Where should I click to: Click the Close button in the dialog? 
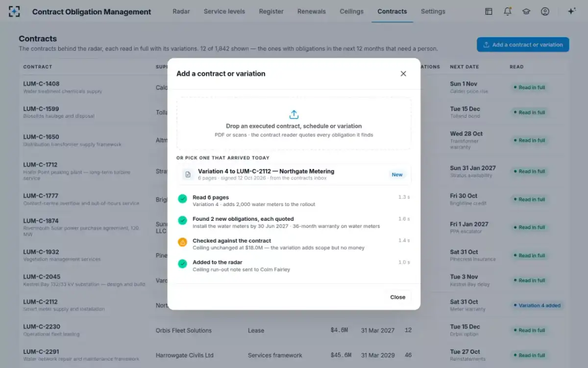(x=398, y=297)
